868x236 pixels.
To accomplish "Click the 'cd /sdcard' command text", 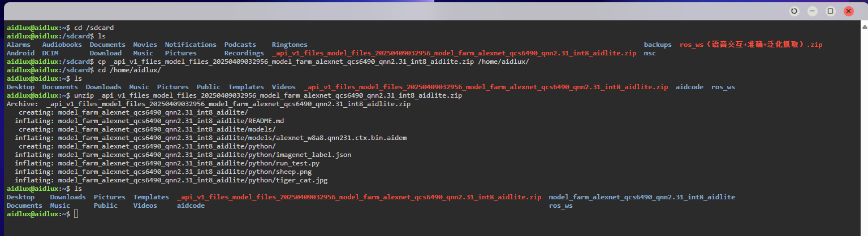I will [x=94, y=28].
